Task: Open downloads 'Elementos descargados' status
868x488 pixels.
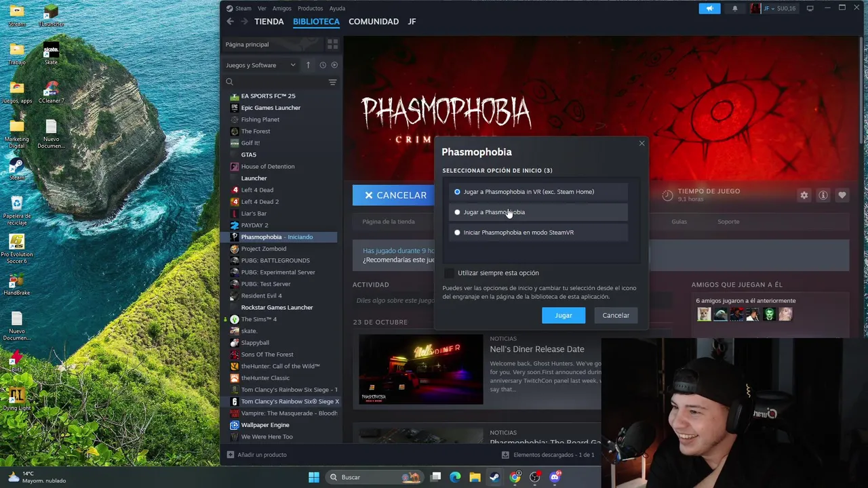Action: click(548, 455)
